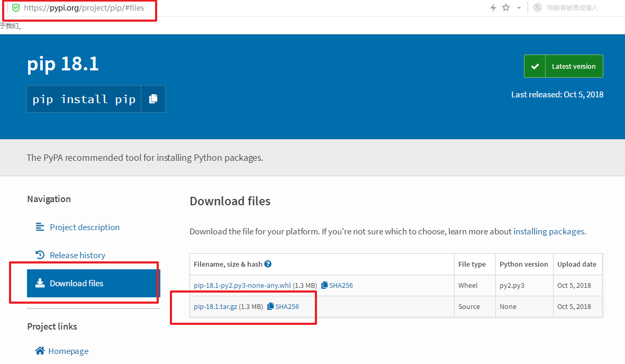Click the address bar URL field

(84, 8)
